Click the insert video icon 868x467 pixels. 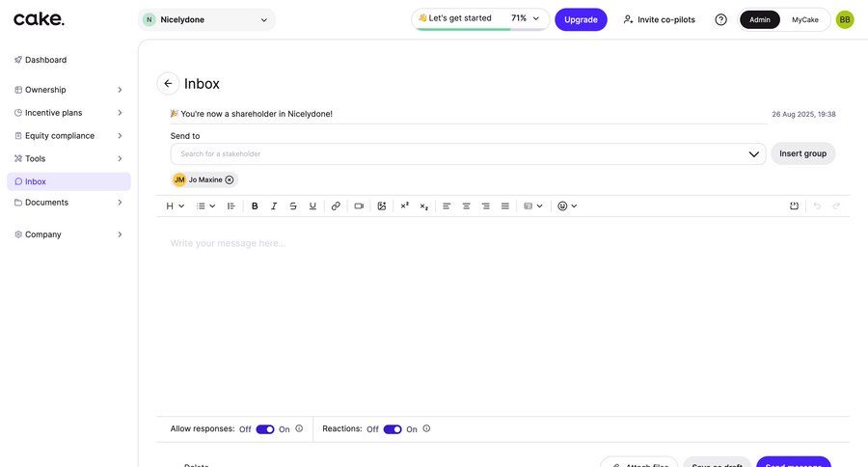[359, 206]
